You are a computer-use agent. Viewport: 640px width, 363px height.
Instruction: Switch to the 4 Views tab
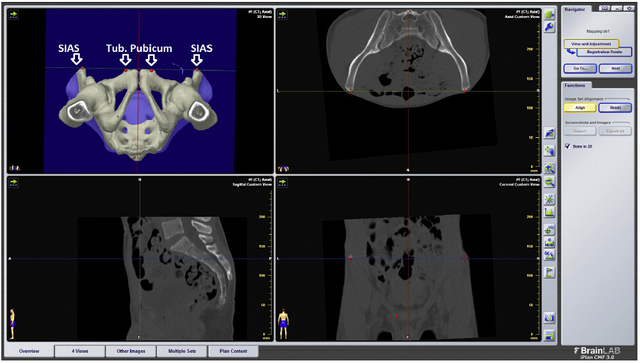pos(80,351)
